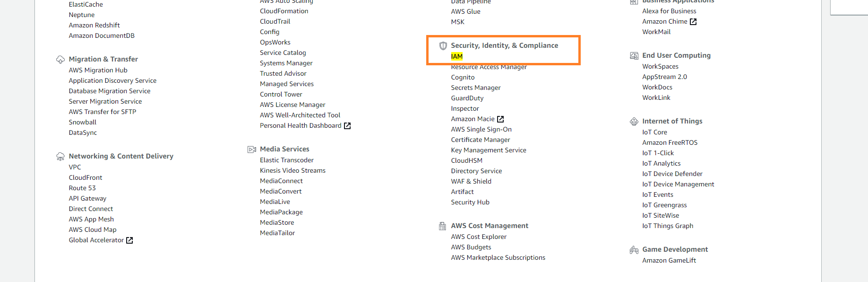Open AWS Cost Explorer
The width and height of the screenshot is (868, 282).
pyautogui.click(x=478, y=237)
